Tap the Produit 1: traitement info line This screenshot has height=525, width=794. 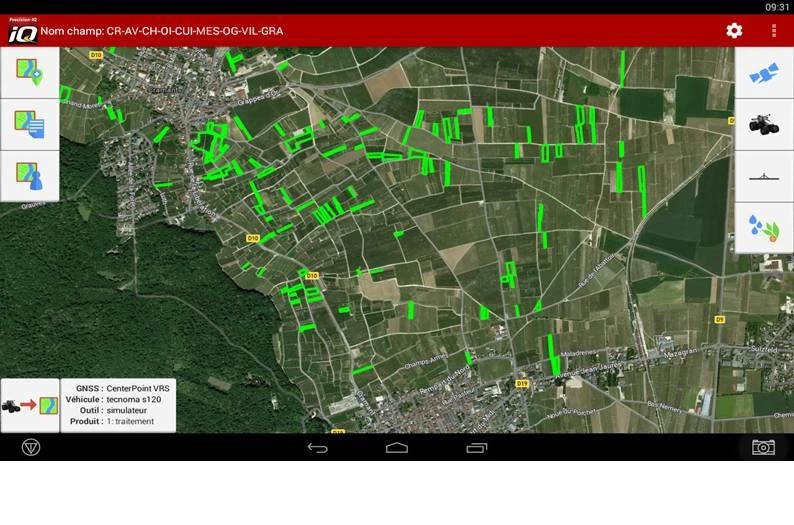118,422
